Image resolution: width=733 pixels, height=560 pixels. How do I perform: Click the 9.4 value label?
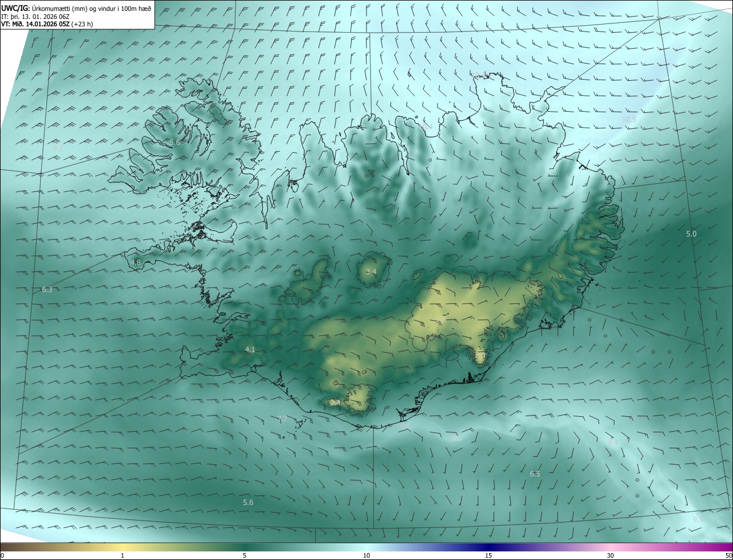pos(613,442)
